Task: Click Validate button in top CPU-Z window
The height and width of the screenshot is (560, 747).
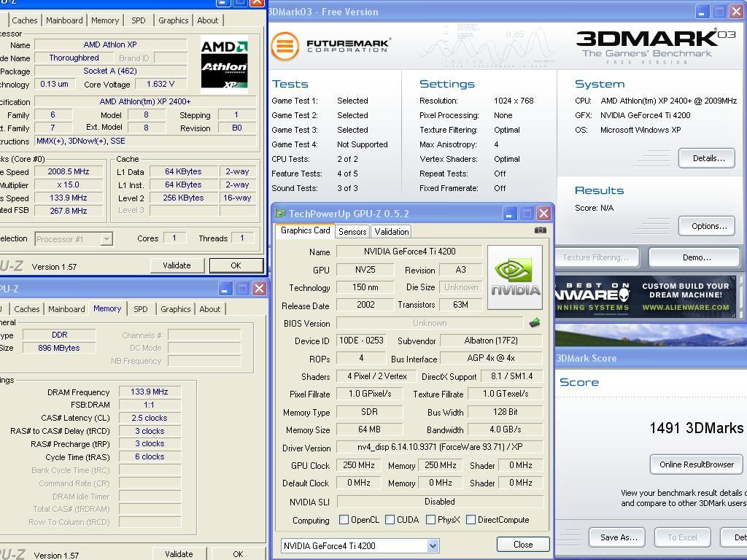Action: [177, 265]
